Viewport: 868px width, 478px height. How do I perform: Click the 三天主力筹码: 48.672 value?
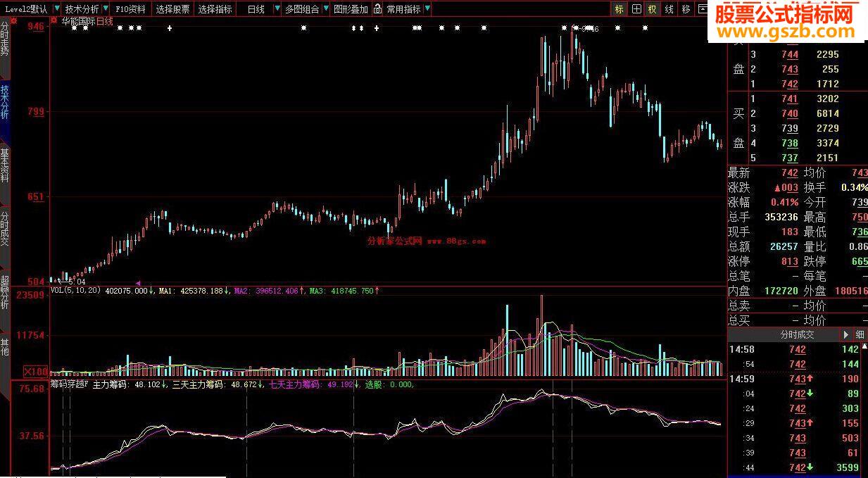(215, 385)
